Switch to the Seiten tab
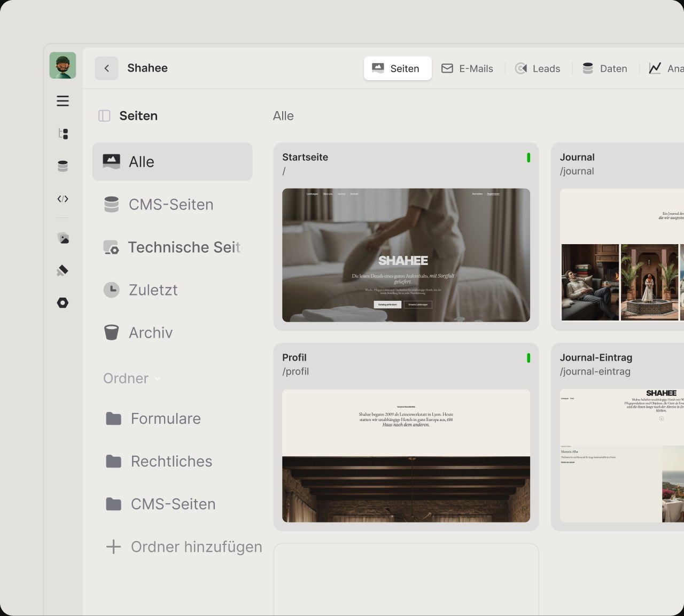 (398, 68)
